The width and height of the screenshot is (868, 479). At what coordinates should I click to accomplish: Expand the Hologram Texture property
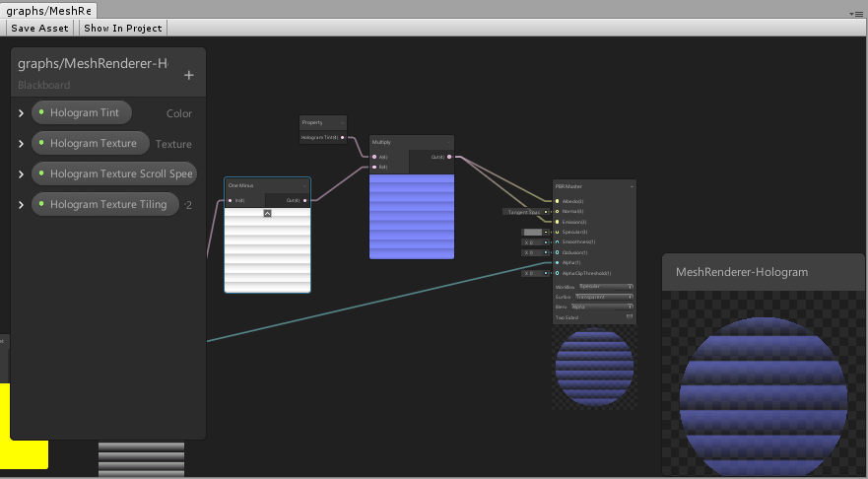click(x=21, y=144)
